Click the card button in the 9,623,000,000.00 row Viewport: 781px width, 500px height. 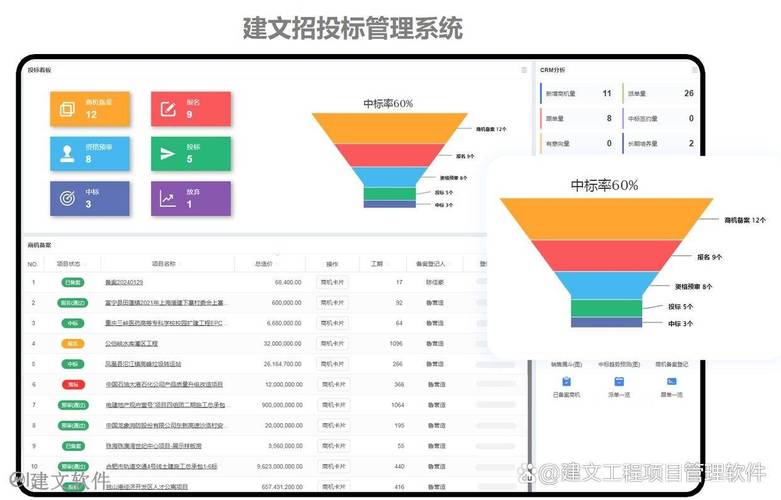[333, 466]
